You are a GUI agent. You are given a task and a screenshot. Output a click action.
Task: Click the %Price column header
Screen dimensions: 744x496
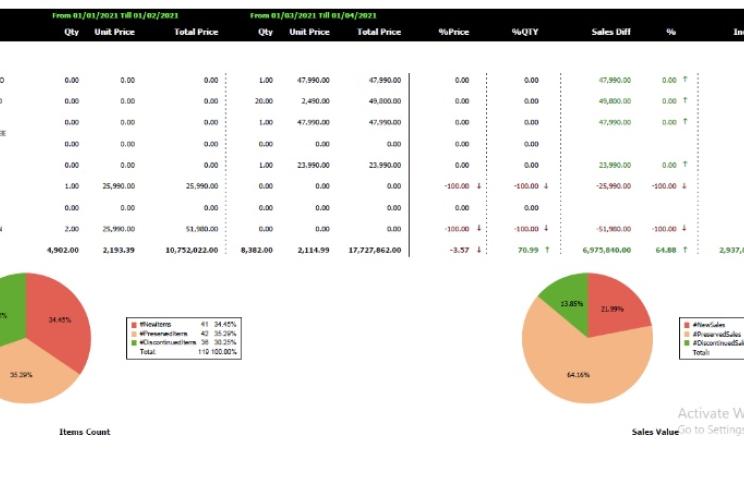pos(454,32)
